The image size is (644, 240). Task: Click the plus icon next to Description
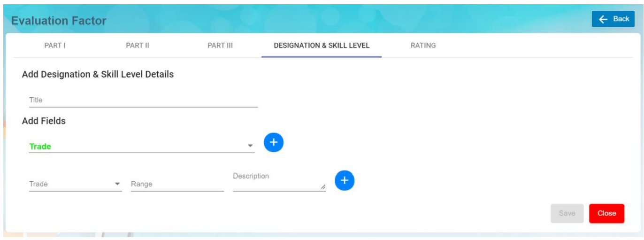pos(345,180)
